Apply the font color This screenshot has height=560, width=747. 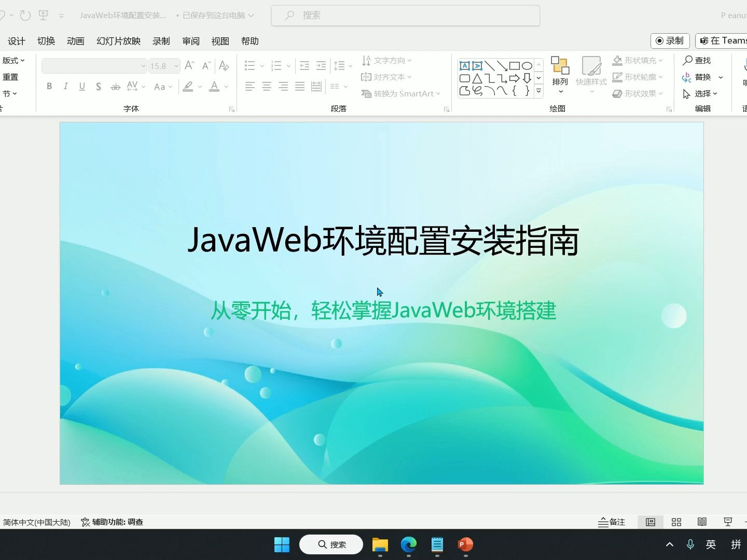click(x=214, y=87)
